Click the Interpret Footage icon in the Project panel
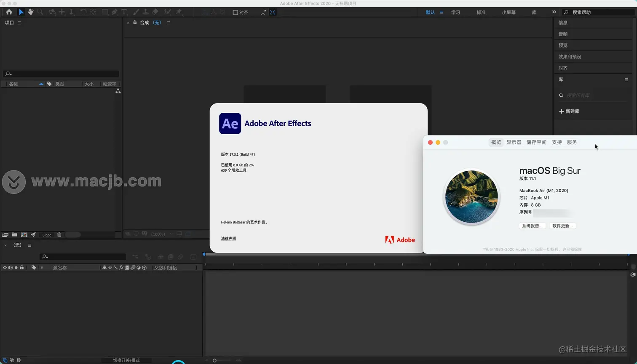637x364 pixels. pyautogui.click(x=5, y=235)
